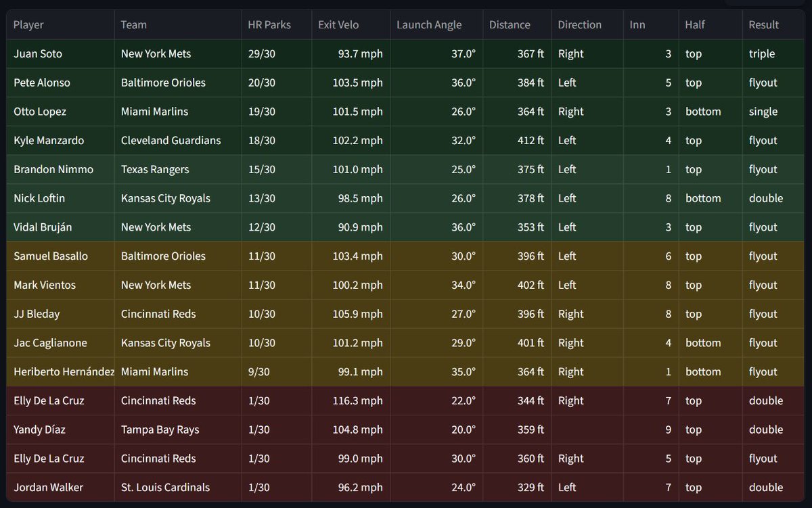The height and width of the screenshot is (508, 812).
Task: Select the Heriberto Hernández player cell
Action: (x=60, y=371)
